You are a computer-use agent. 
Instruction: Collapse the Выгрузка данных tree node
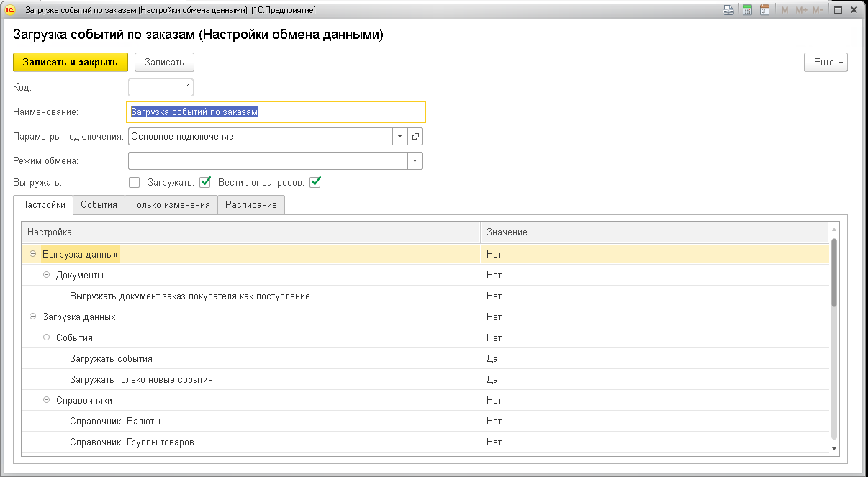click(x=32, y=254)
